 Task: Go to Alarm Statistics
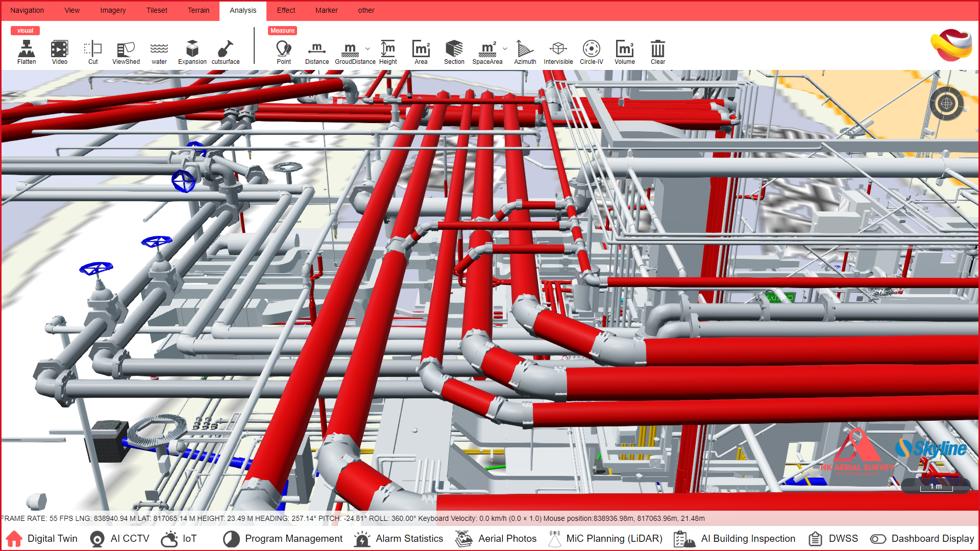[x=399, y=539]
